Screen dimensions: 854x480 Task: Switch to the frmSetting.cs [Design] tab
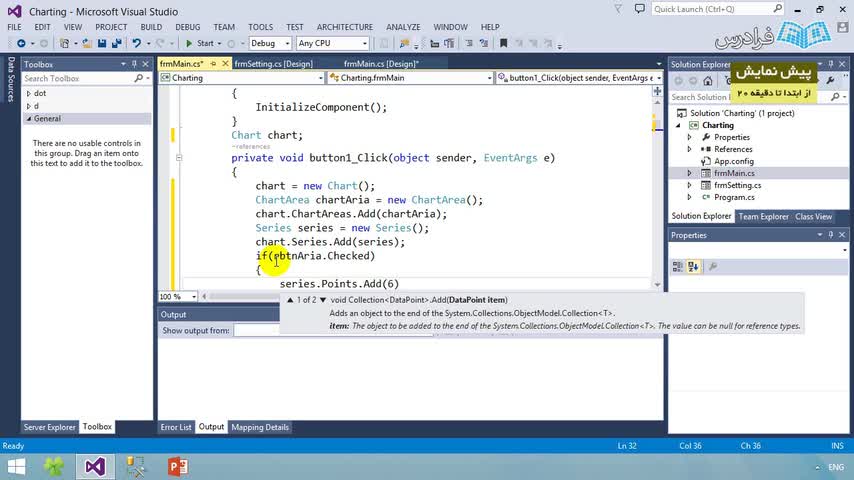(x=273, y=64)
